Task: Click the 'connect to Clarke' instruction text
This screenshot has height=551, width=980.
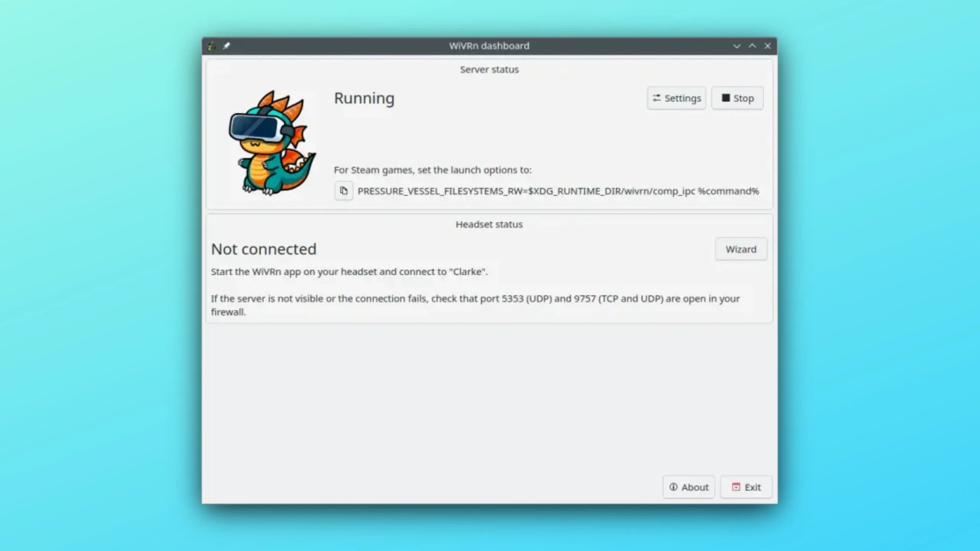Action: coord(349,272)
